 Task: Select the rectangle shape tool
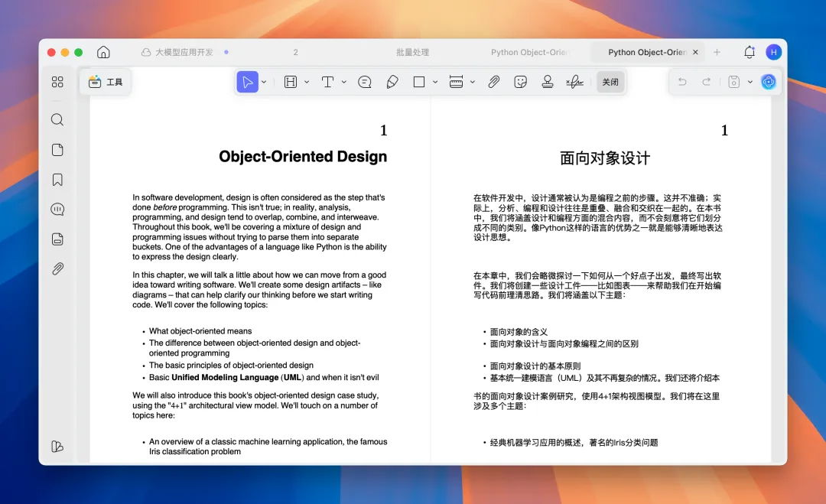pos(419,82)
